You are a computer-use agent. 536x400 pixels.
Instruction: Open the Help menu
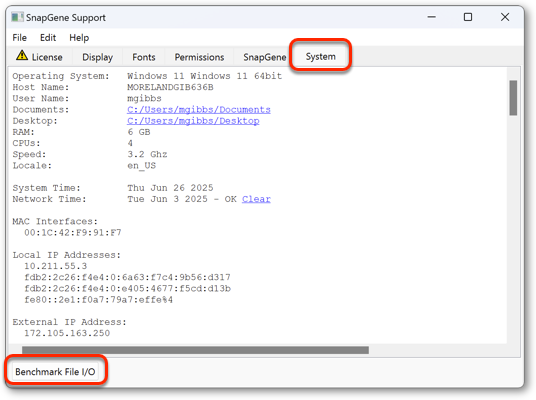pyautogui.click(x=79, y=38)
